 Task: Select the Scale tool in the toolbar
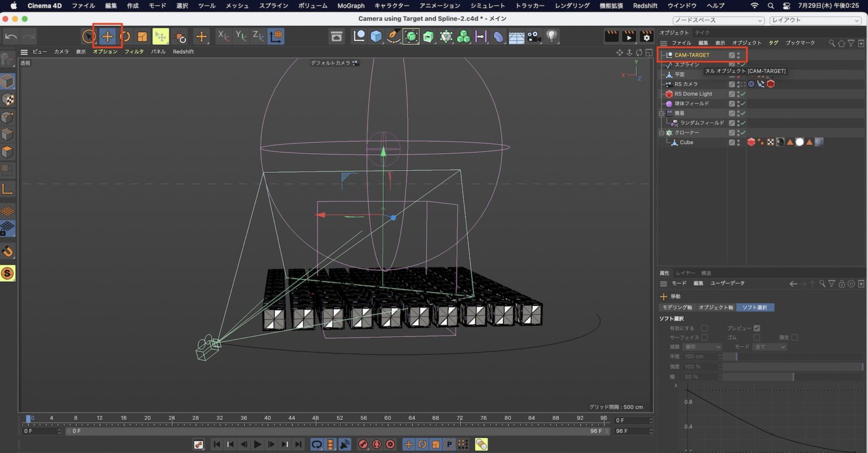pos(142,36)
